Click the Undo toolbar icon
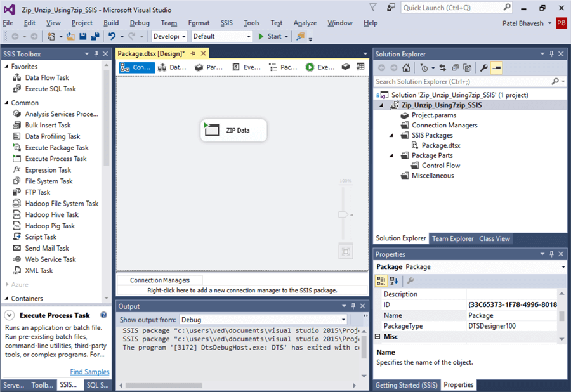Screen dimensions: 571x392 tap(112, 36)
